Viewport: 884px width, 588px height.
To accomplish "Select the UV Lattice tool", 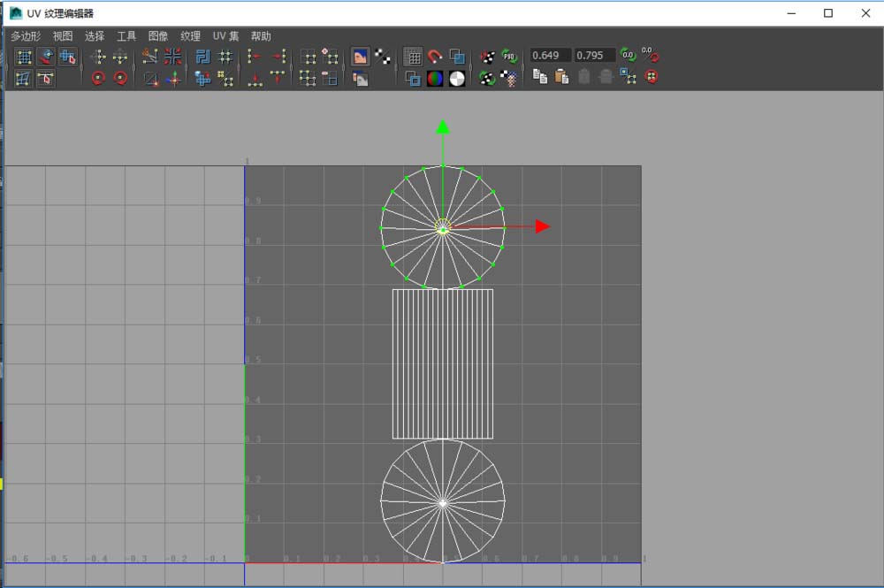I will point(23,55).
